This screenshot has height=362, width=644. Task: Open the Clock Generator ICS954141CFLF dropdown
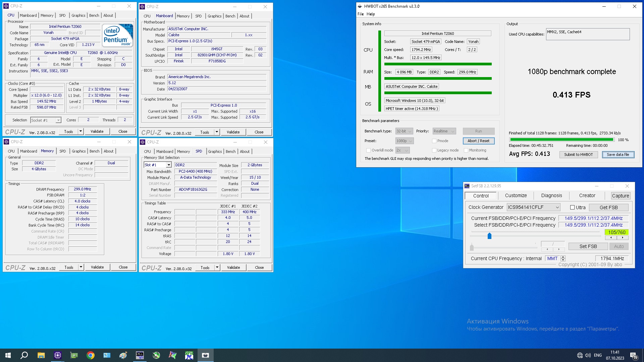pyautogui.click(x=533, y=207)
